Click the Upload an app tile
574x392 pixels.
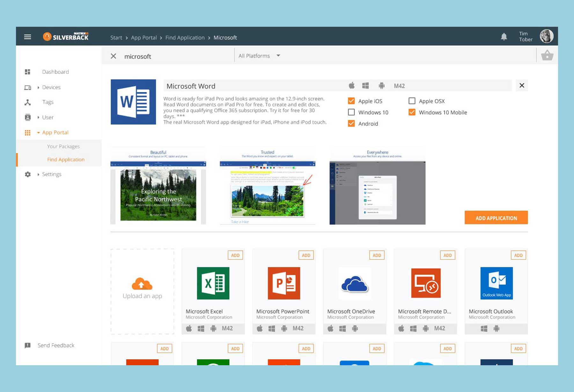click(x=142, y=292)
